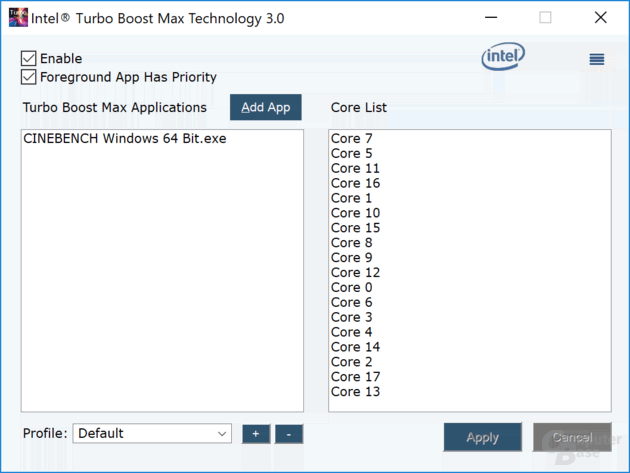The height and width of the screenshot is (473, 630).
Task: Open the hamburger menu icon
Action: (597, 59)
